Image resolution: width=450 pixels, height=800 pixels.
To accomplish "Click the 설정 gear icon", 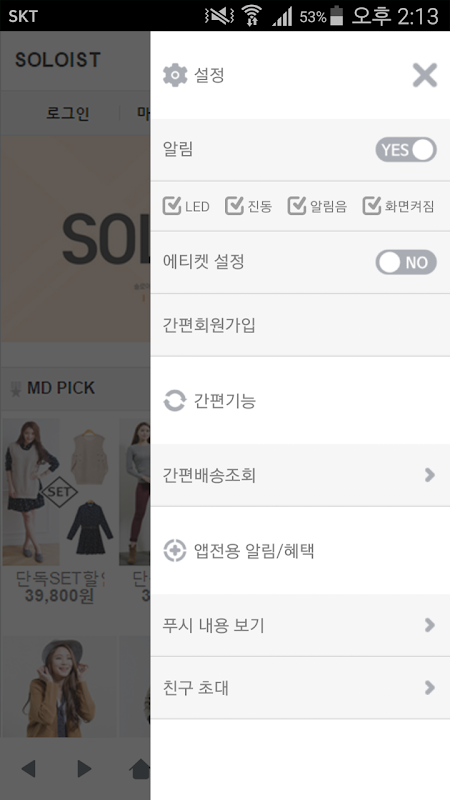I will tap(175, 76).
